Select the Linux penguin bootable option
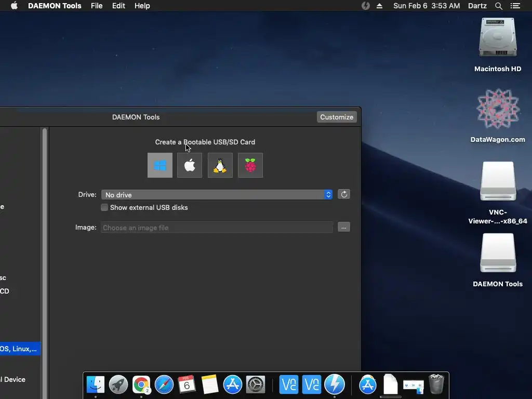Image resolution: width=532 pixels, height=399 pixels. coord(220,165)
